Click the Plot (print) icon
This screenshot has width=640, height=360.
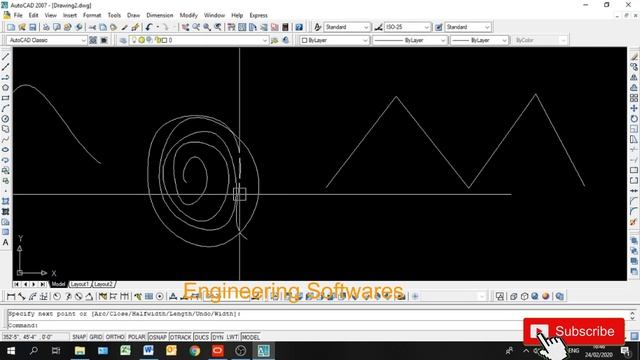(46, 27)
